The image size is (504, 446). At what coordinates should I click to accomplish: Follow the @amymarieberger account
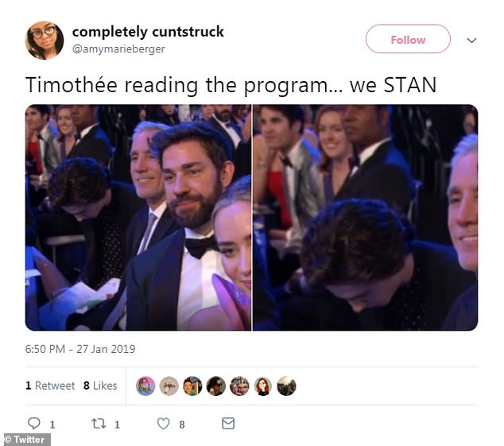(408, 39)
